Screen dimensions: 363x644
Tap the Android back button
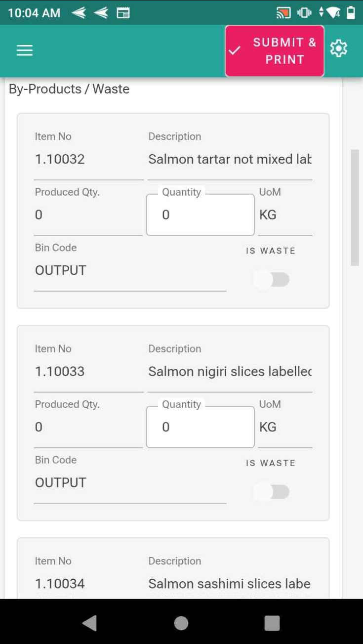90,623
